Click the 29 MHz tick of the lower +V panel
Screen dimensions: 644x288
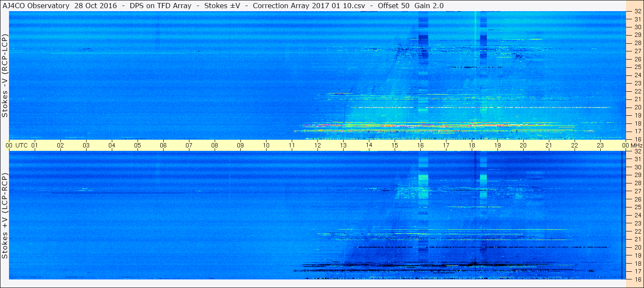click(x=637, y=175)
